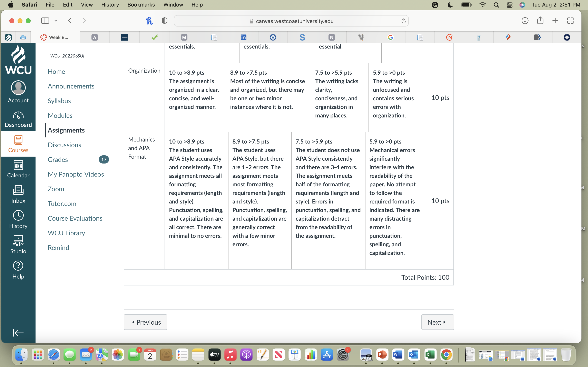Open the Grades course link
The height and width of the screenshot is (367, 588).
pos(58,159)
